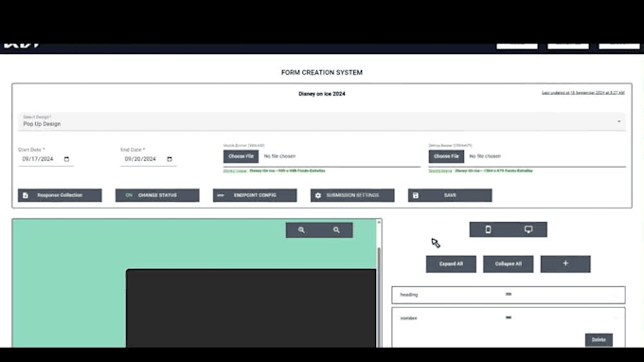The width and height of the screenshot is (644, 362).
Task: Open Submission Settings
Action: click(x=352, y=195)
